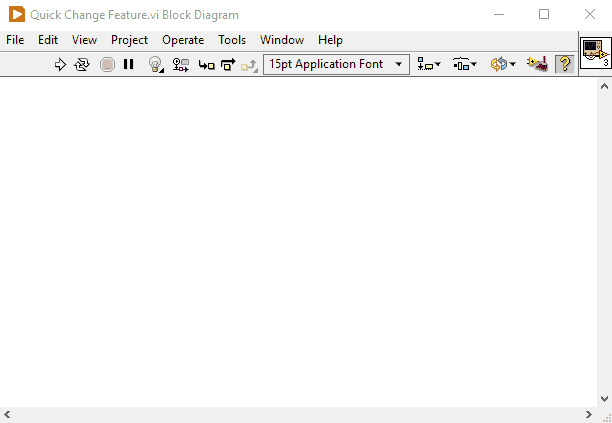Click the Step Into button
Viewport: 612px width, 423px height.
[x=206, y=65]
